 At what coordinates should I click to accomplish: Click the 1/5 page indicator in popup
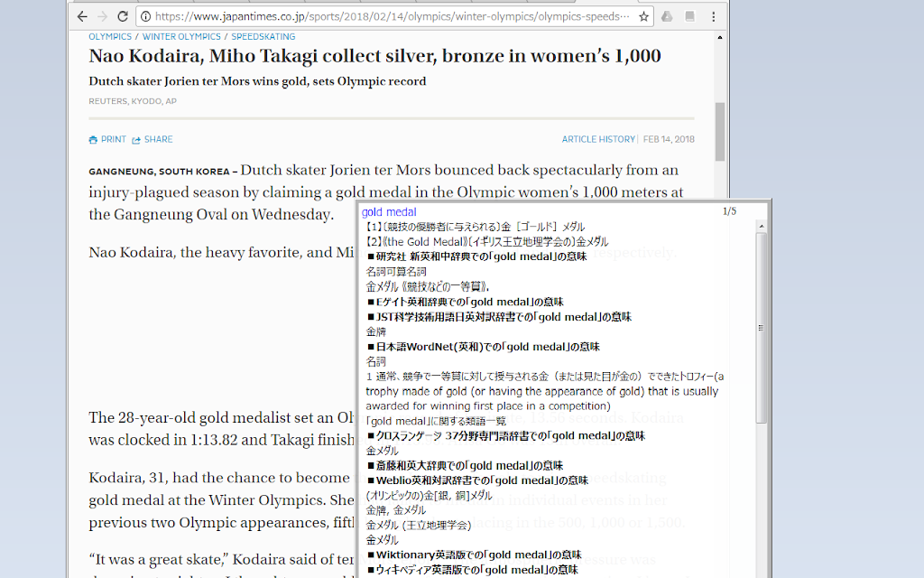[729, 211]
